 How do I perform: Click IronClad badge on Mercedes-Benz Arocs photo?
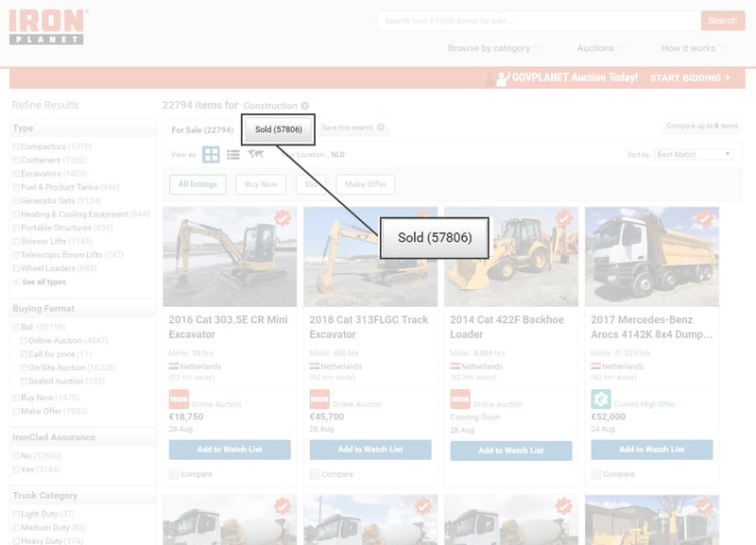(x=705, y=218)
